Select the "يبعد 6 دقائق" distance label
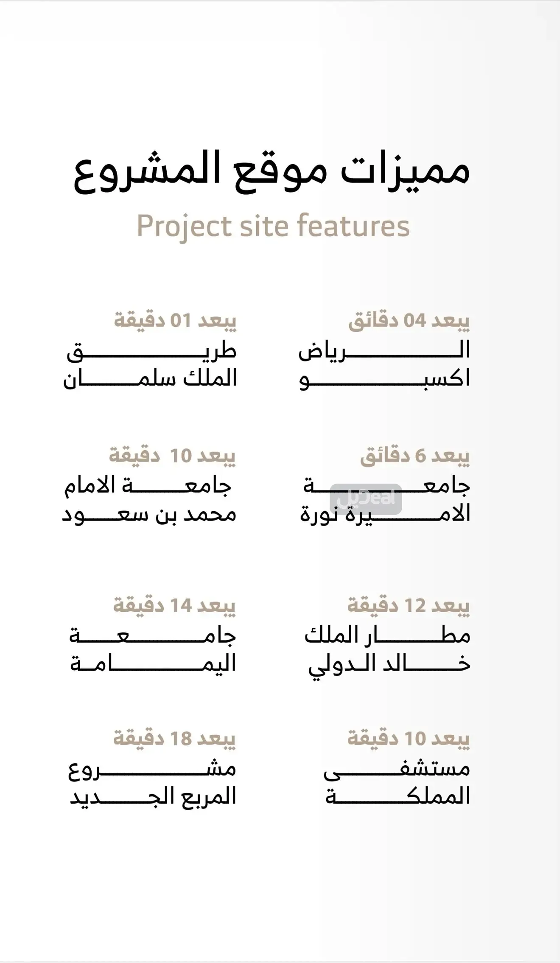Viewport: 560px width, 963px height. point(415,456)
